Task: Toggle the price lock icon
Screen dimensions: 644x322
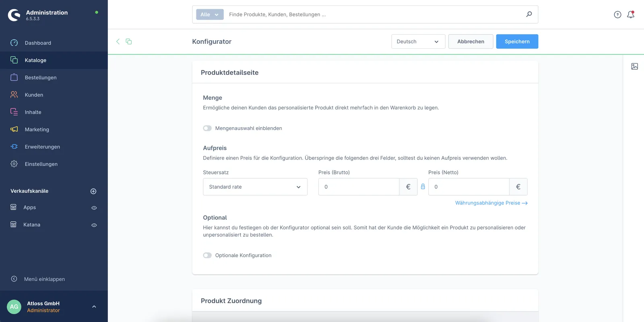Action: pyautogui.click(x=423, y=186)
